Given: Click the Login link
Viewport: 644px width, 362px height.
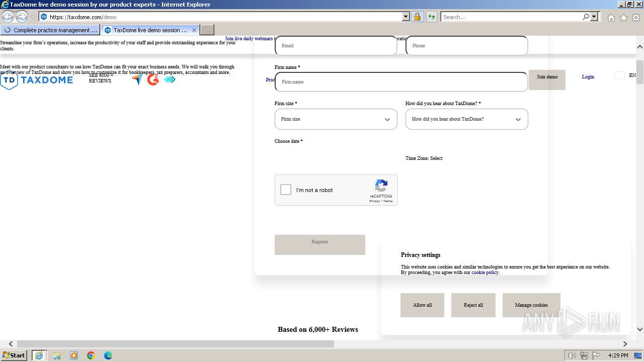Looking at the screenshot, I should tap(588, 77).
